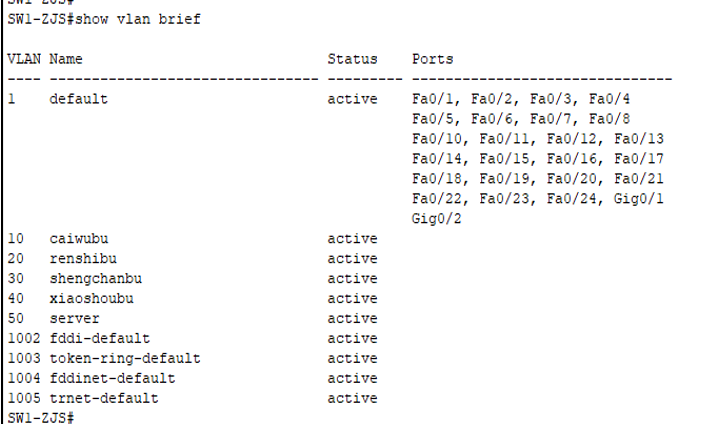This screenshot has height=431, width=723.
Task: Click the shengchanbu VLAN 30 entry
Action: point(95,278)
